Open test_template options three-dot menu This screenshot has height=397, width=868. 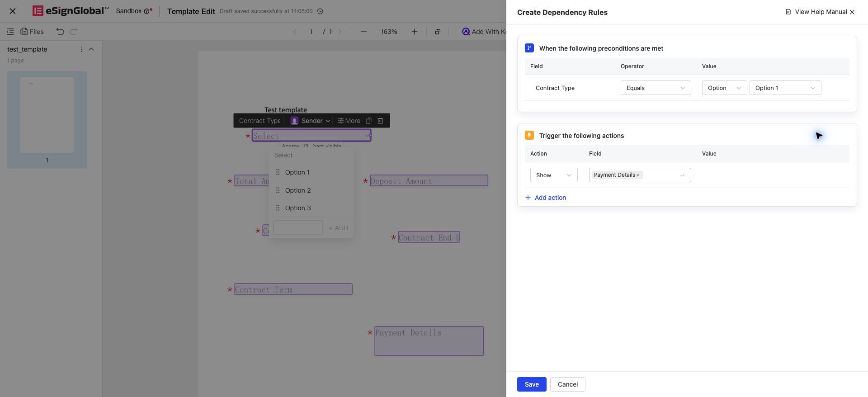pyautogui.click(x=81, y=49)
